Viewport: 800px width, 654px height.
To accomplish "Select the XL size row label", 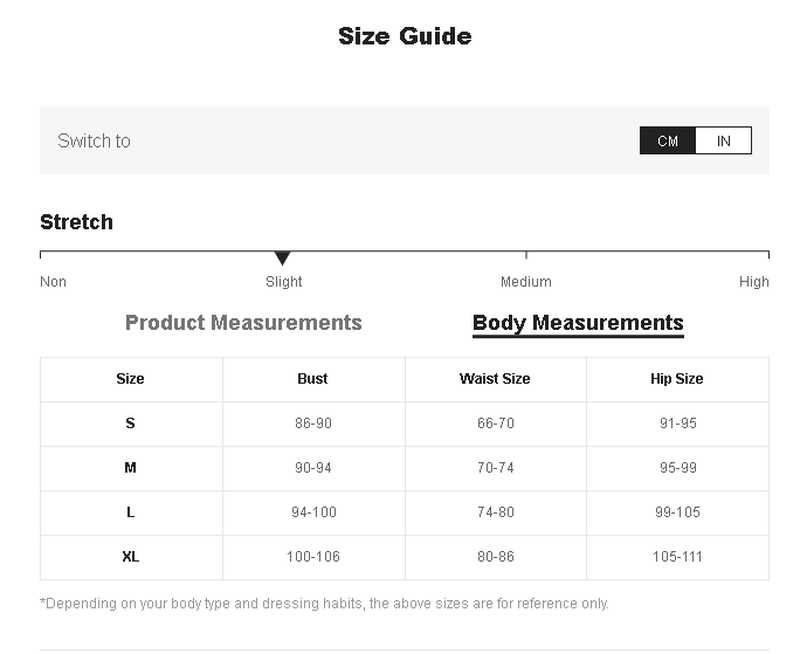I will click(130, 556).
